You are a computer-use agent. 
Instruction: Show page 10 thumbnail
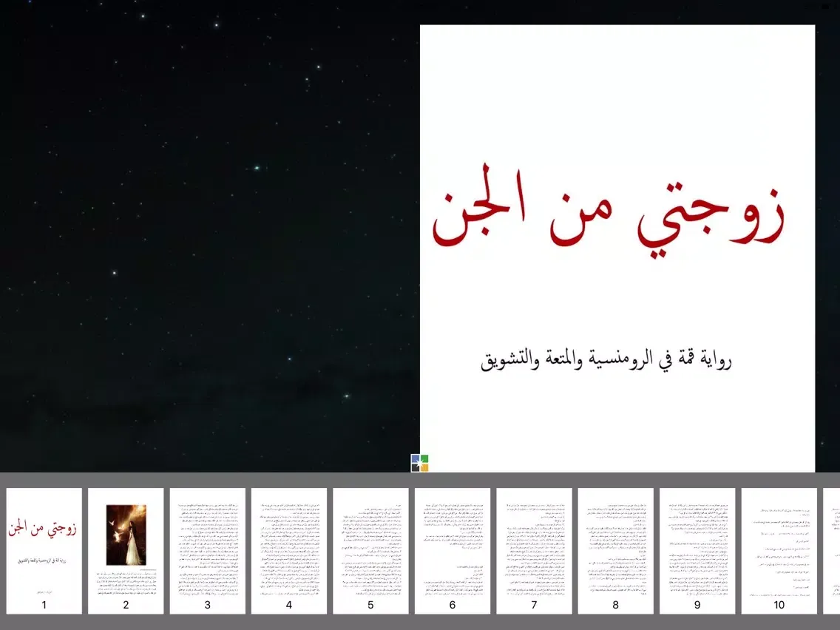pos(779,551)
